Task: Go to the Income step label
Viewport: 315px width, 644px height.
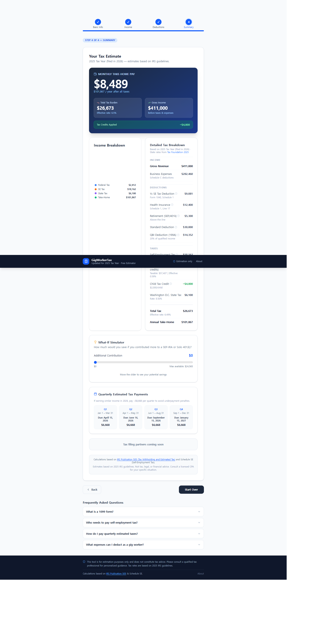Action: (x=128, y=27)
